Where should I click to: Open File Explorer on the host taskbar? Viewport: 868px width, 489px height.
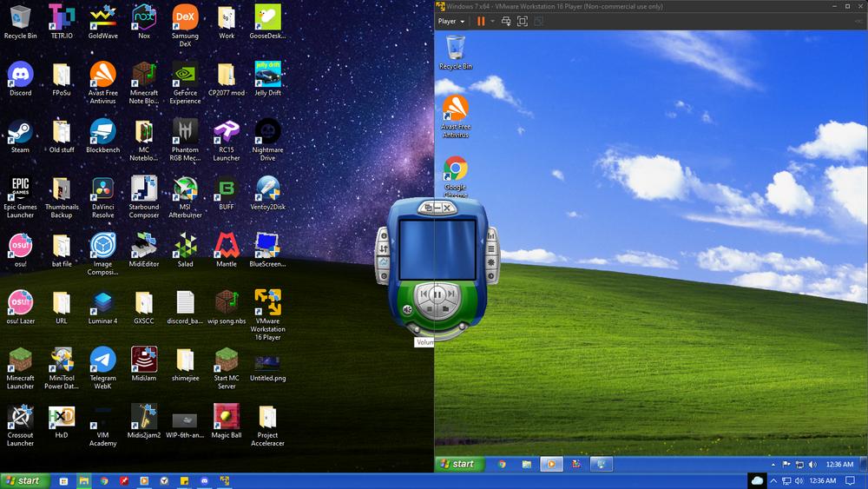tap(83, 480)
